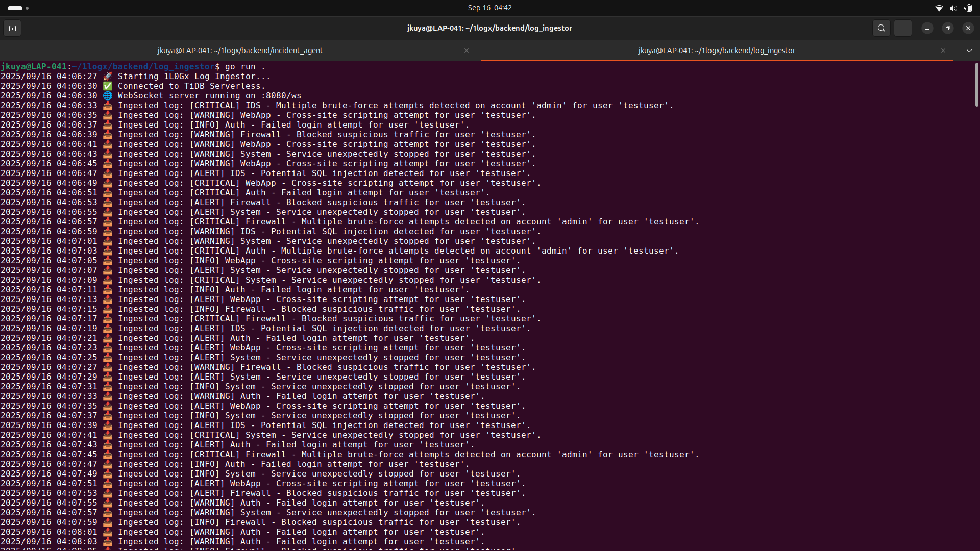Minimize the terminal window

click(x=927, y=28)
